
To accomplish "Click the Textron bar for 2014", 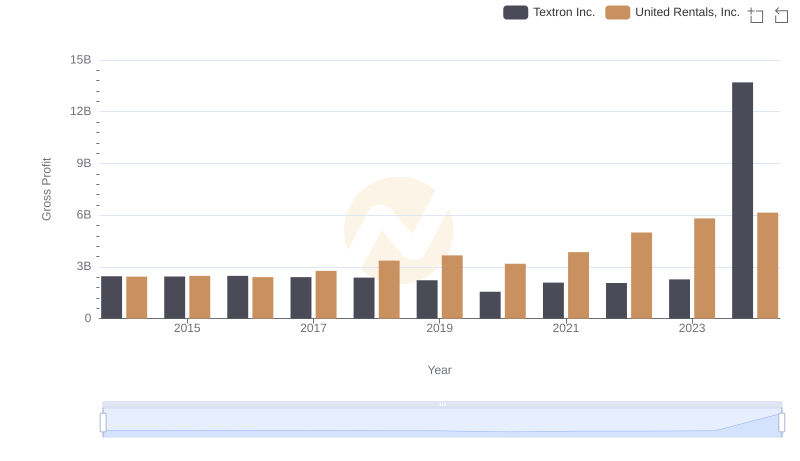I will tap(112, 297).
